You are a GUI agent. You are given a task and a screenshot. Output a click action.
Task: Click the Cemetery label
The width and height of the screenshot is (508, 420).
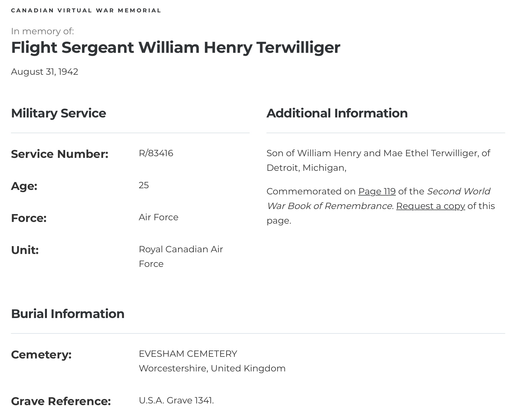tap(41, 355)
